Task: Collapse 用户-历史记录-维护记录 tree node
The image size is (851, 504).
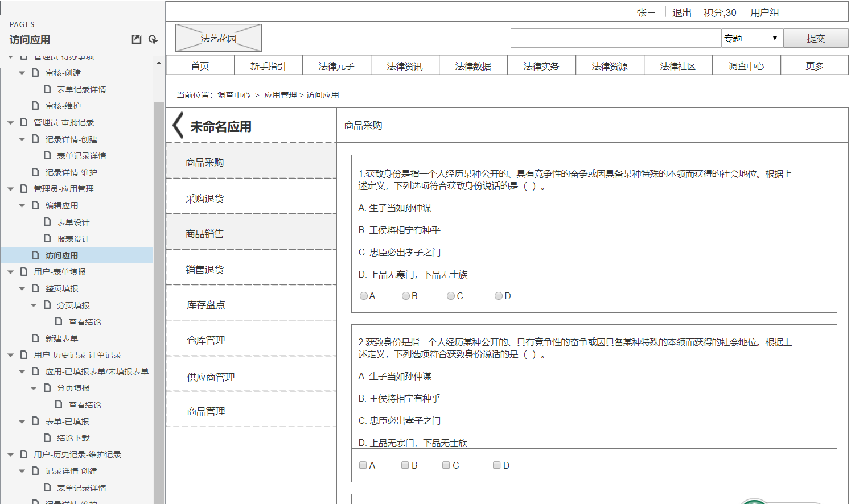Action: [10, 455]
